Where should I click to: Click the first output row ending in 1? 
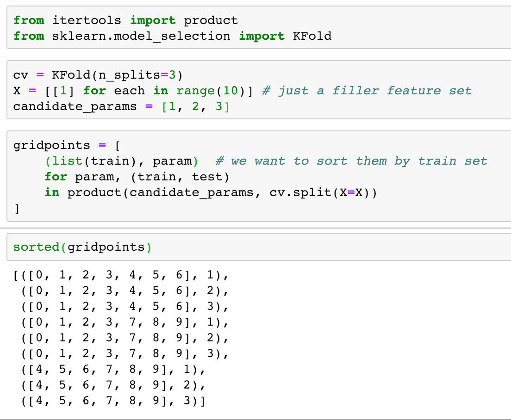point(121,277)
